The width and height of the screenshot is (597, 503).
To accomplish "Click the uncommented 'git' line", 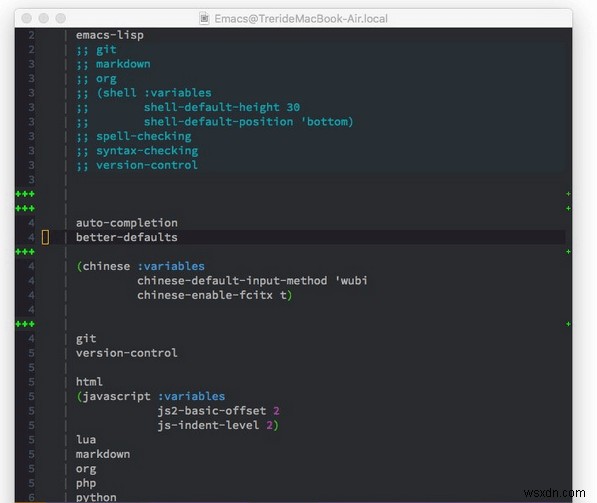I will point(86,339).
